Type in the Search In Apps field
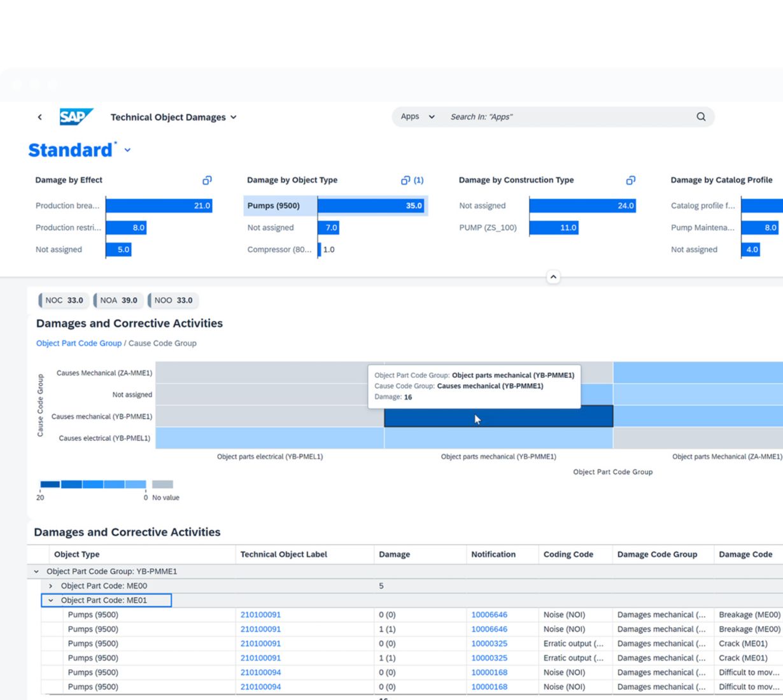The height and width of the screenshot is (700, 783). [567, 117]
